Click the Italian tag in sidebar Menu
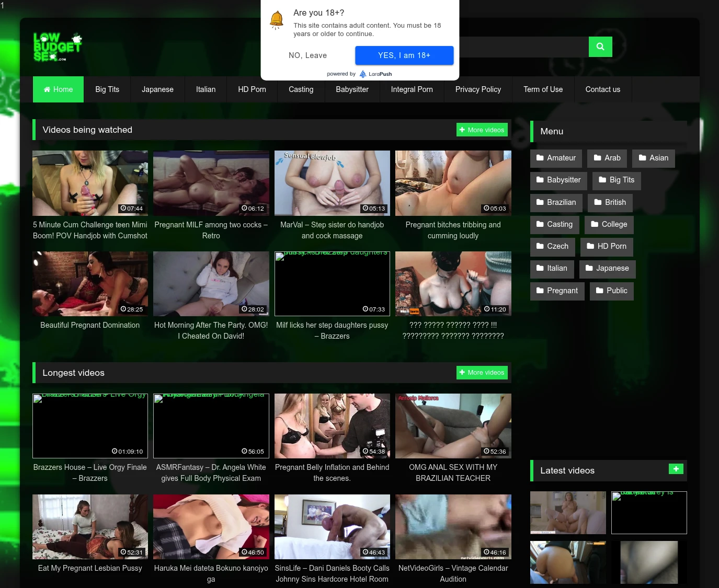Image resolution: width=719 pixels, height=588 pixels. pyautogui.click(x=552, y=268)
